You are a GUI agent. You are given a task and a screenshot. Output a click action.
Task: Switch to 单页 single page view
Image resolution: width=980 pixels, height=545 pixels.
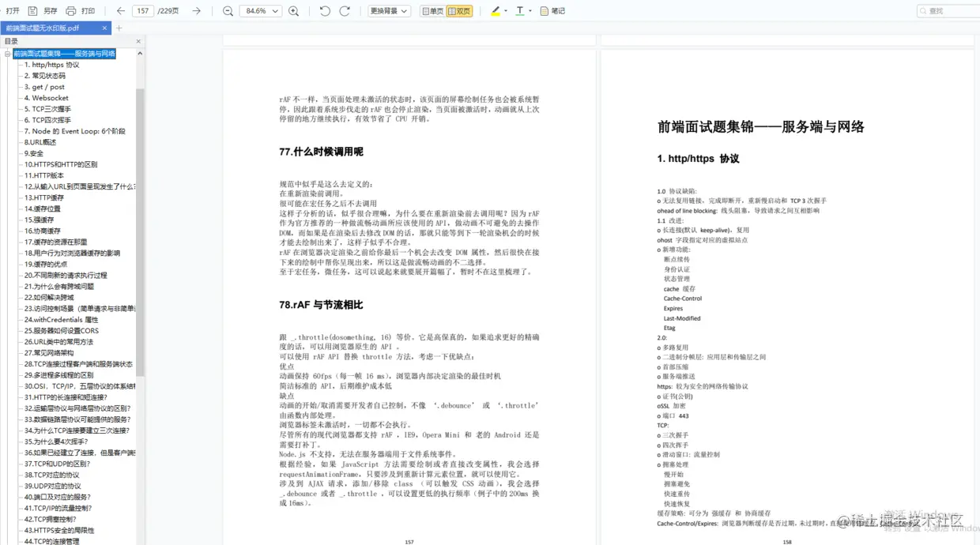432,11
